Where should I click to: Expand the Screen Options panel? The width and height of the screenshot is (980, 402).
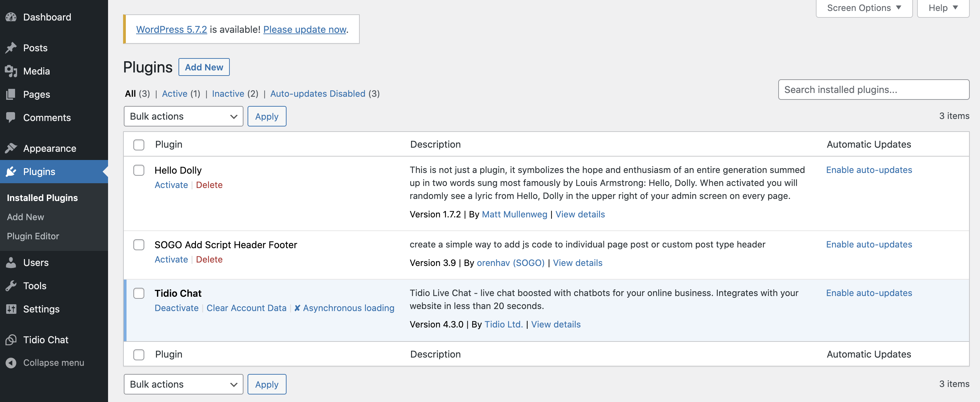coord(864,8)
